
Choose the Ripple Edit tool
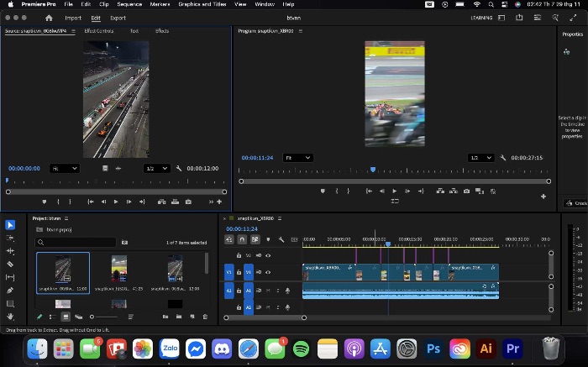pyautogui.click(x=10, y=251)
